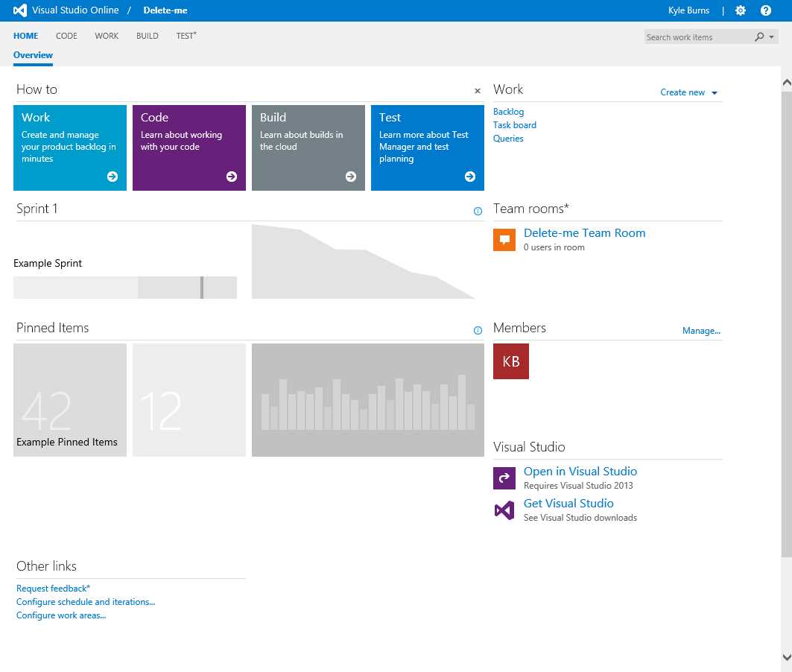
Task: Click Manage... in the Members section
Action: [701, 330]
